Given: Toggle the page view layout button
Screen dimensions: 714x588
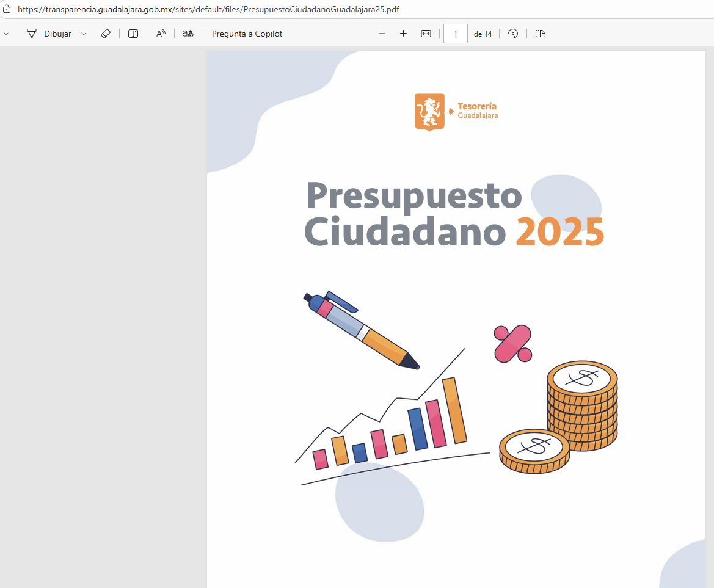Looking at the screenshot, I should 540,34.
